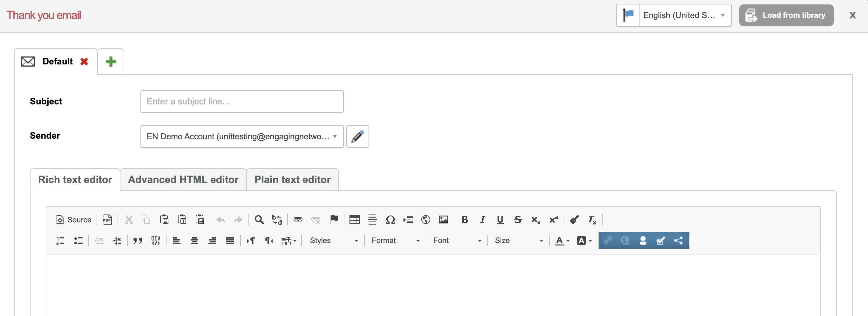Toggle underline formatting
Screen dimensions: 868x316
[x=500, y=220]
